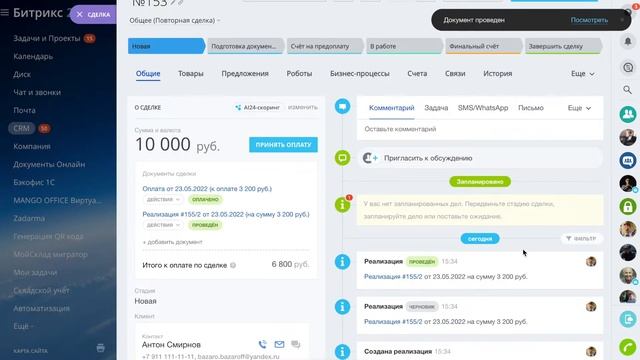This screenshot has height=360, width=640.
Task: Open действия dropdown under Оплата
Action: point(163,199)
